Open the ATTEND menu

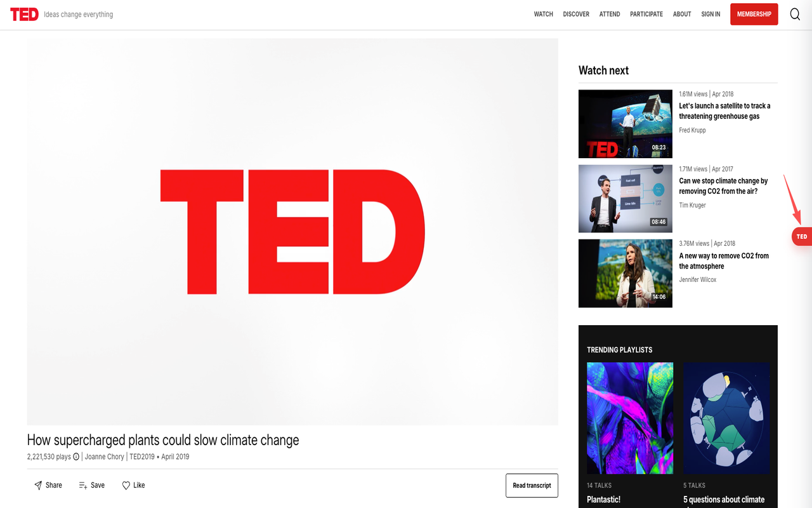(610, 14)
